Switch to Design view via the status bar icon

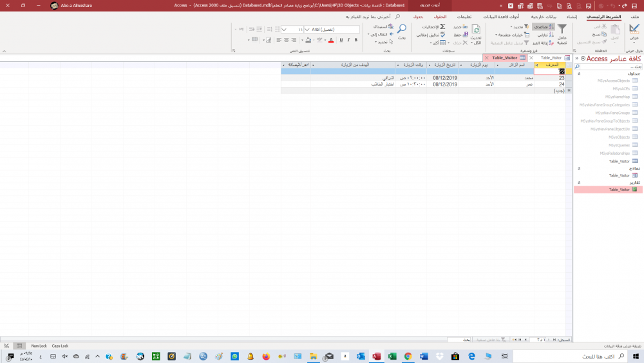point(6,346)
